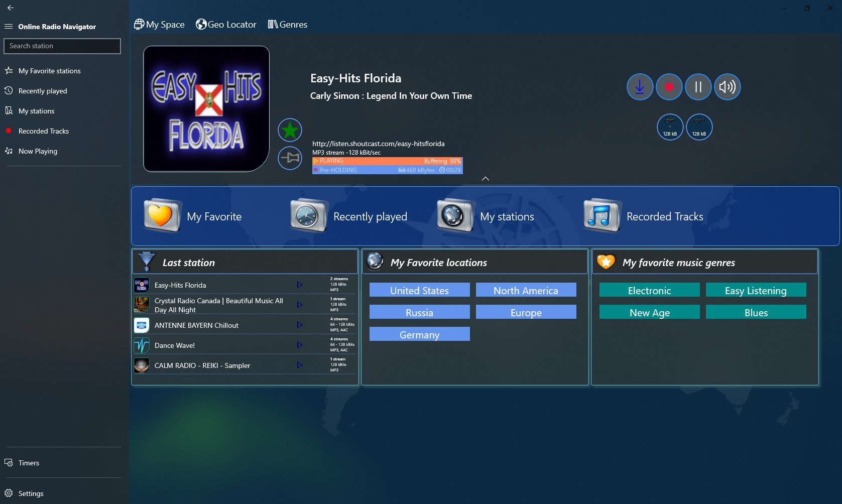Image resolution: width=842 pixels, height=504 pixels.
Task: Play the Dance Wave! station
Action: pos(299,345)
